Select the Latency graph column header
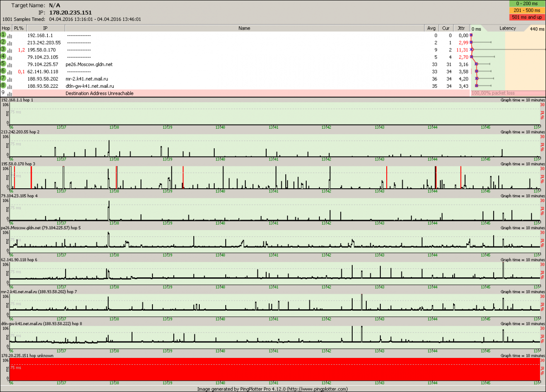 point(507,28)
